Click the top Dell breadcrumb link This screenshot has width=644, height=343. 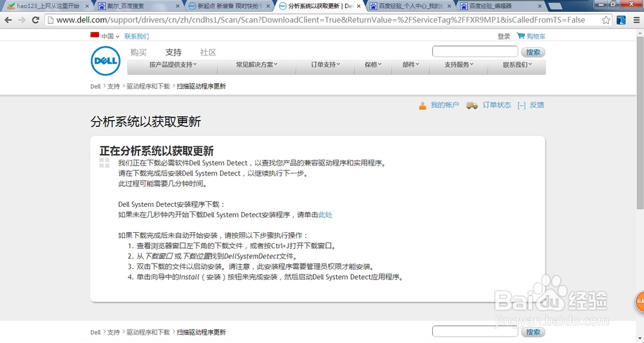tap(95, 86)
